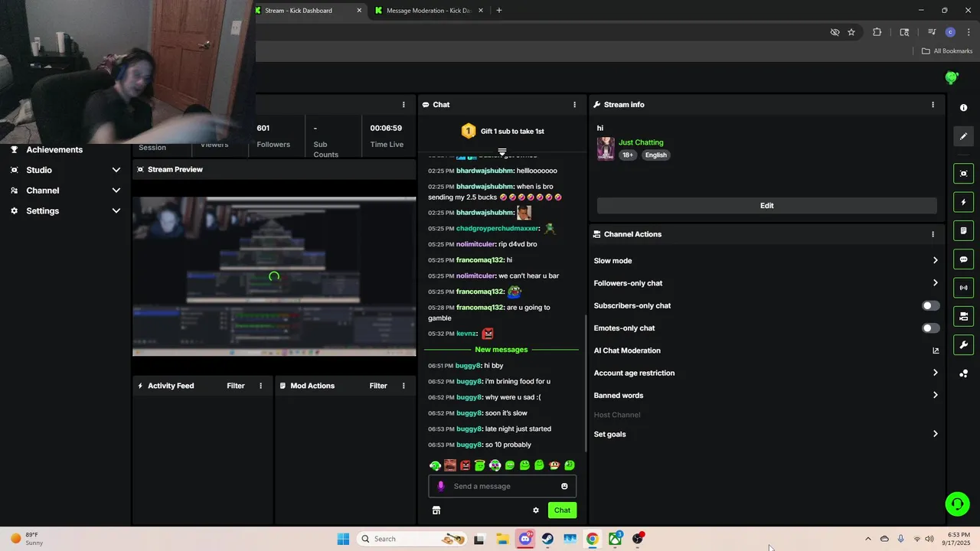This screenshot has width=980, height=551.
Task: Open Chrome extensions puzzle icon
Action: pyautogui.click(x=877, y=32)
